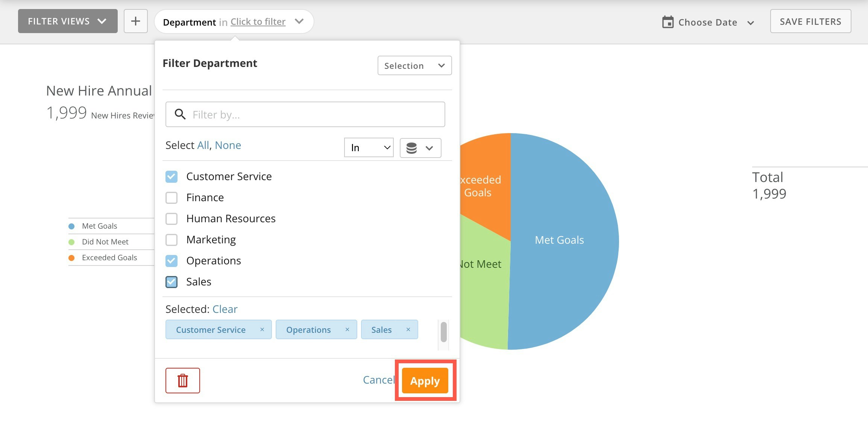Collapse the Department filter pill chevron
Screen dimensions: 868x446
[299, 21]
